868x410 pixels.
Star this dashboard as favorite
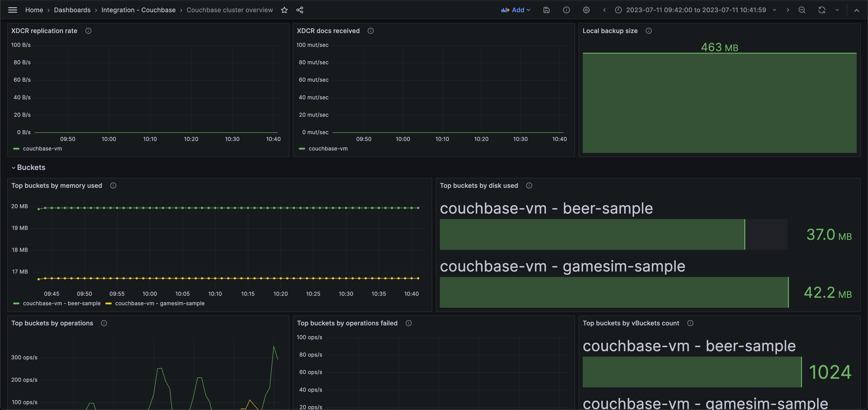284,10
